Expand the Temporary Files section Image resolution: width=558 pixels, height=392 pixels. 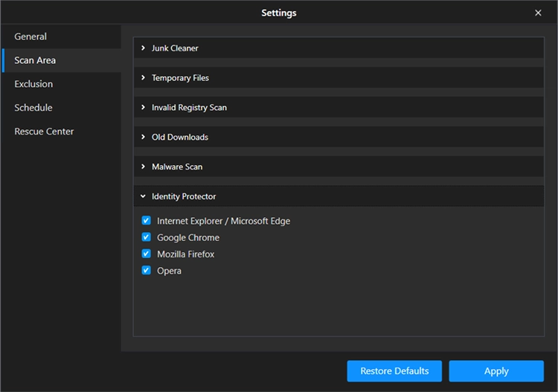point(180,78)
